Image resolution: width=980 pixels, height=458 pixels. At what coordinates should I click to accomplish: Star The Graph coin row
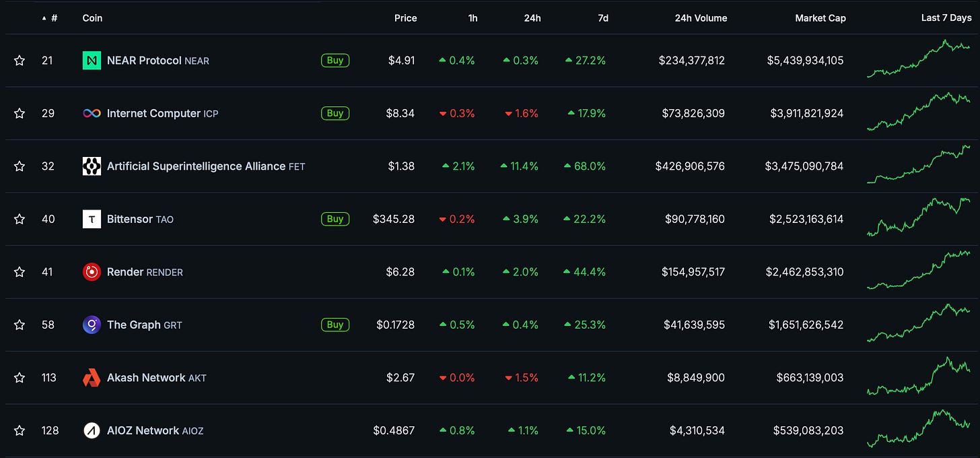[x=20, y=325]
